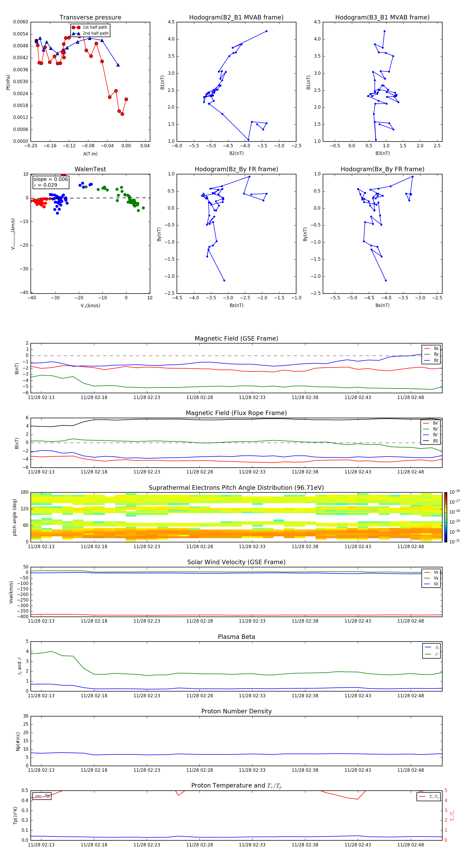Click the "Solar Wind Velocity (GSE Frame)" title
The height and width of the screenshot is (868, 473).
tap(236, 562)
